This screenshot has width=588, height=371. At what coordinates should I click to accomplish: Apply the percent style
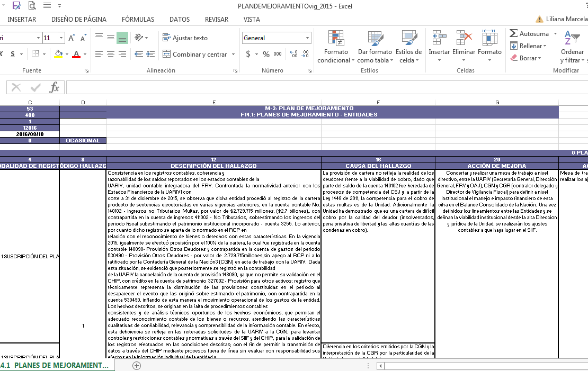[x=266, y=55]
